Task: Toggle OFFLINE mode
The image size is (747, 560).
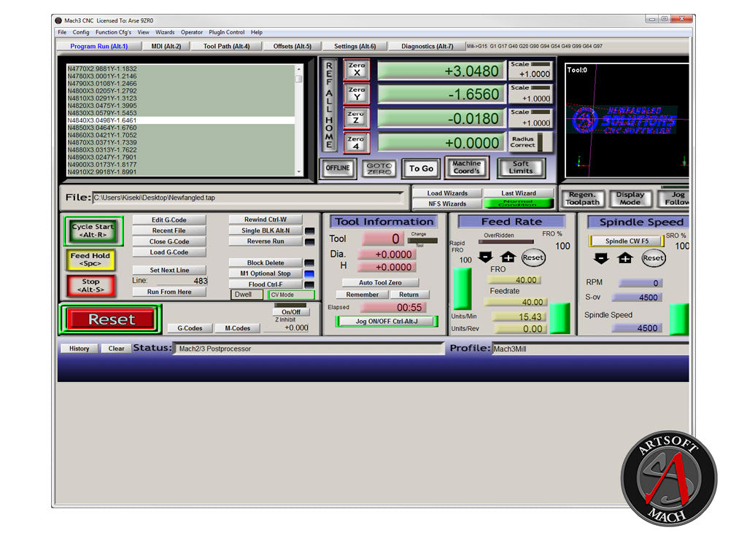Action: 338,168
